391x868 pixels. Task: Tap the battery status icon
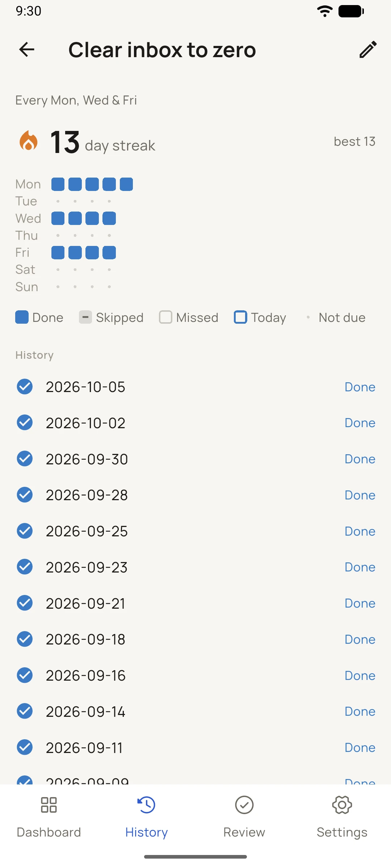point(351,11)
